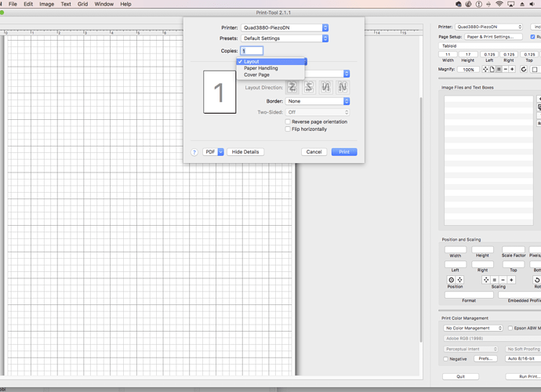Toggle the Epson ABW checkbox
541x392 pixels.
(510, 328)
